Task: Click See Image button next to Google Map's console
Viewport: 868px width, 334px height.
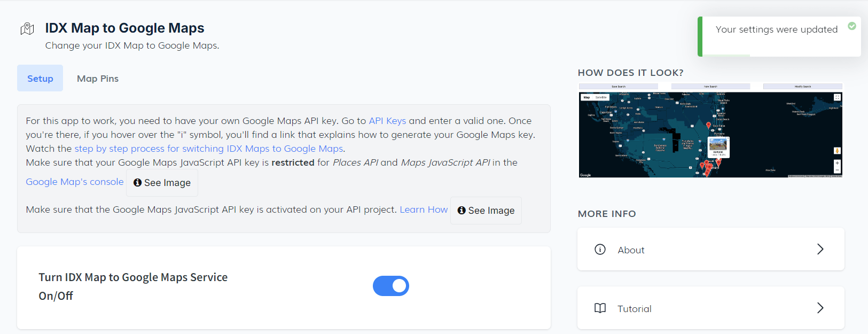Action: point(162,183)
